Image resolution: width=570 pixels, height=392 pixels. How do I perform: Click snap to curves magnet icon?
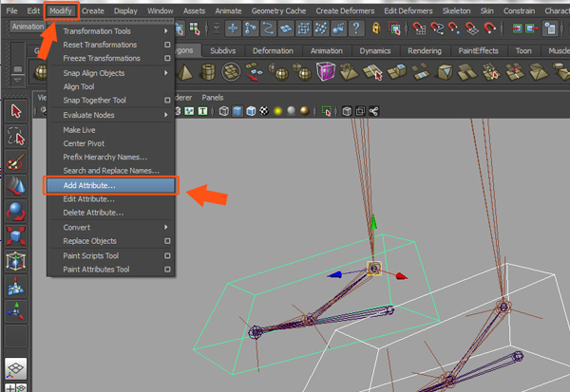point(437,28)
